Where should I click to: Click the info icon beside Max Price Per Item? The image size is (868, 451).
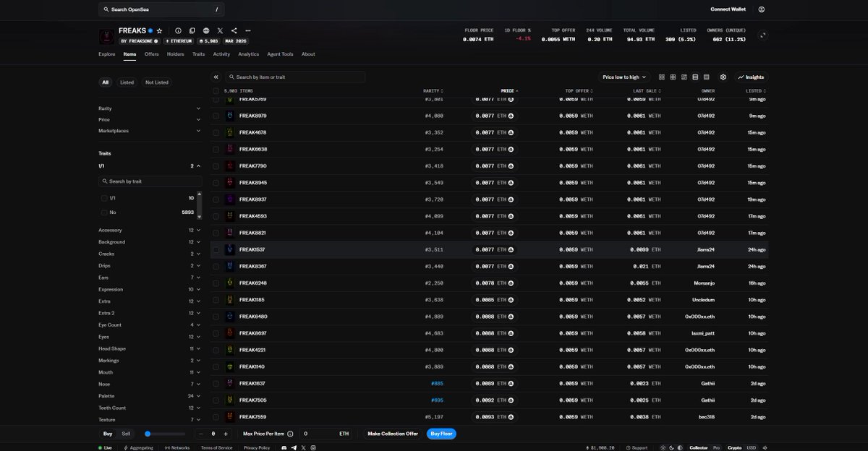290,434
